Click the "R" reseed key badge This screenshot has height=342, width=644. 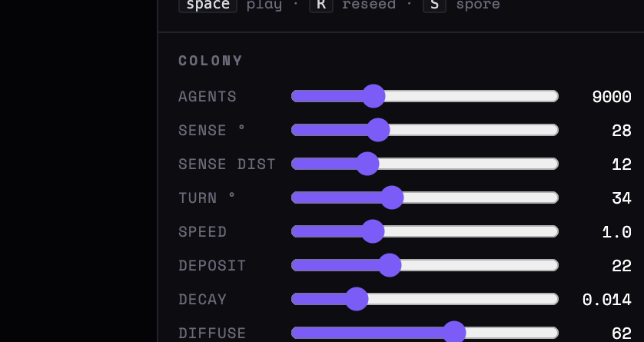pos(321,5)
